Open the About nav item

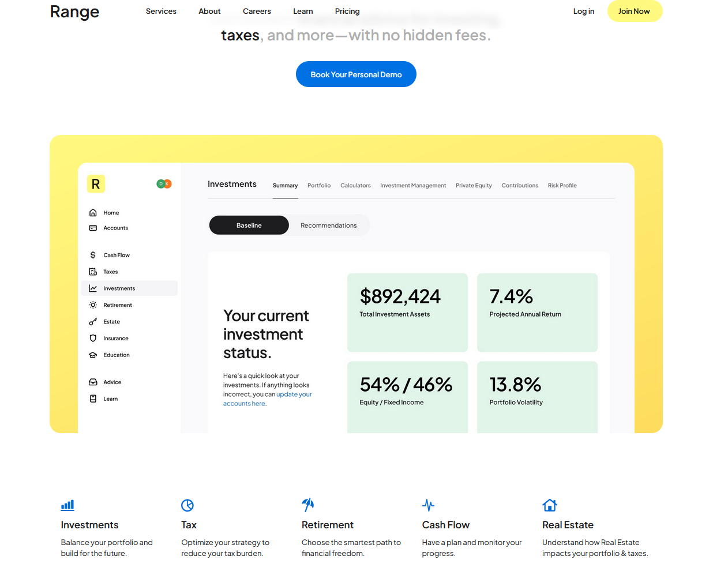[x=209, y=11]
